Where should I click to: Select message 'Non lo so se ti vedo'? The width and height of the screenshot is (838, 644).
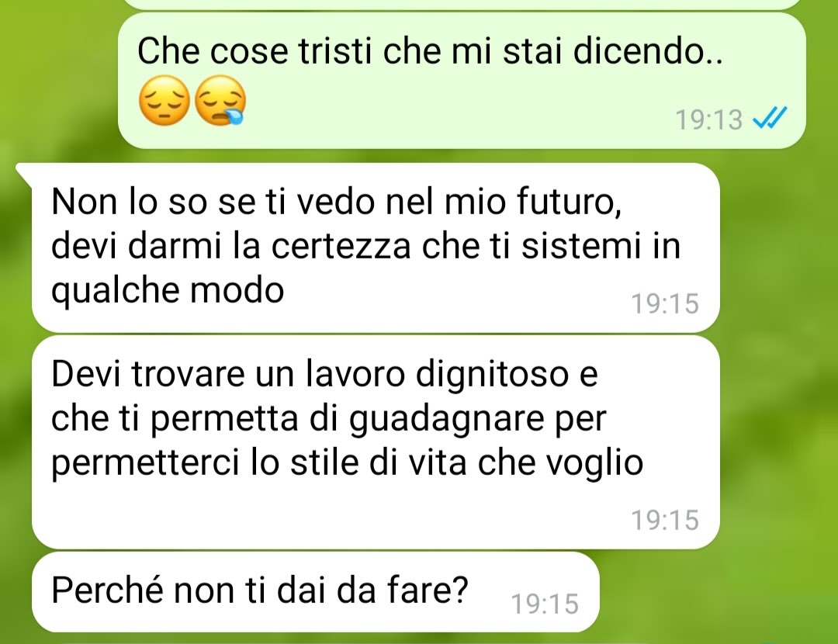point(376,248)
